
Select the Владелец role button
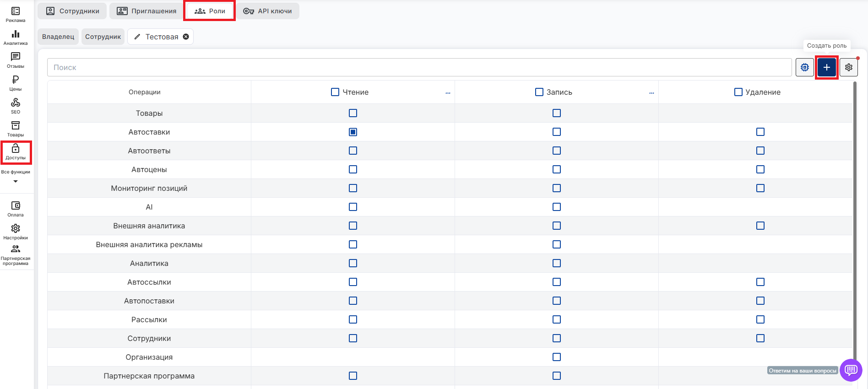pyautogui.click(x=58, y=37)
